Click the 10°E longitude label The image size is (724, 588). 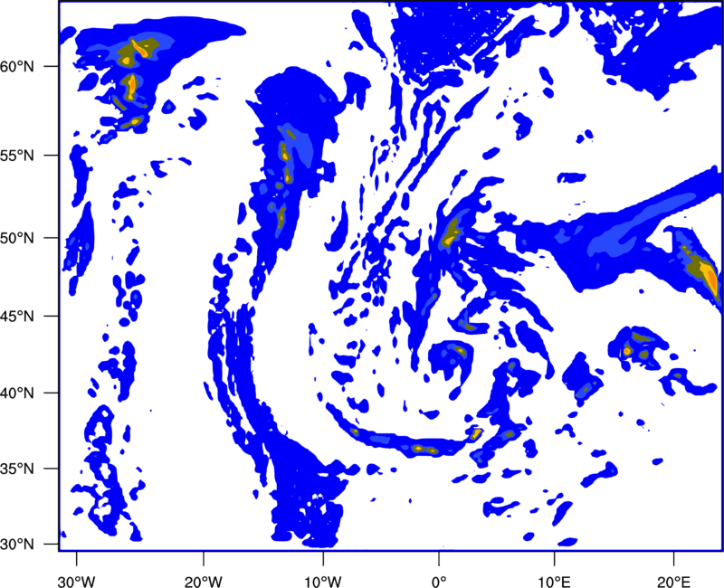coord(554,582)
